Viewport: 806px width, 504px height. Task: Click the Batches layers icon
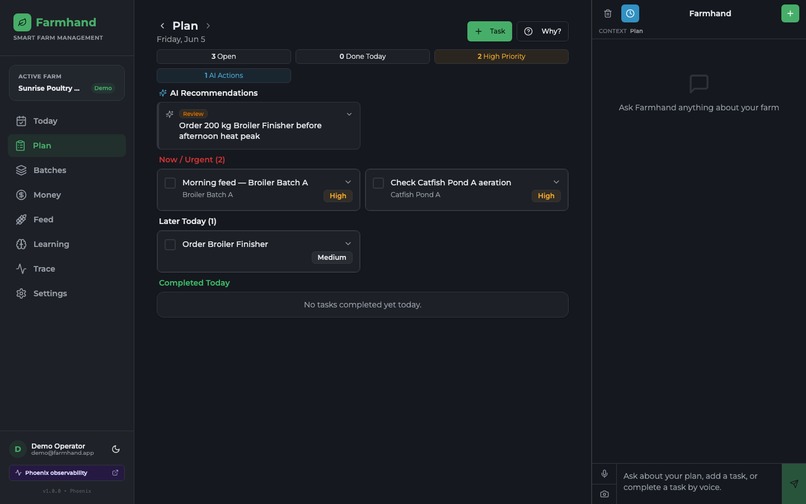[x=21, y=170]
